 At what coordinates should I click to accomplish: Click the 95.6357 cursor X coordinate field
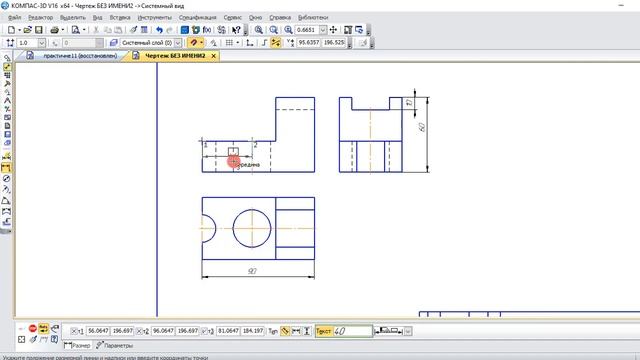pos(309,42)
